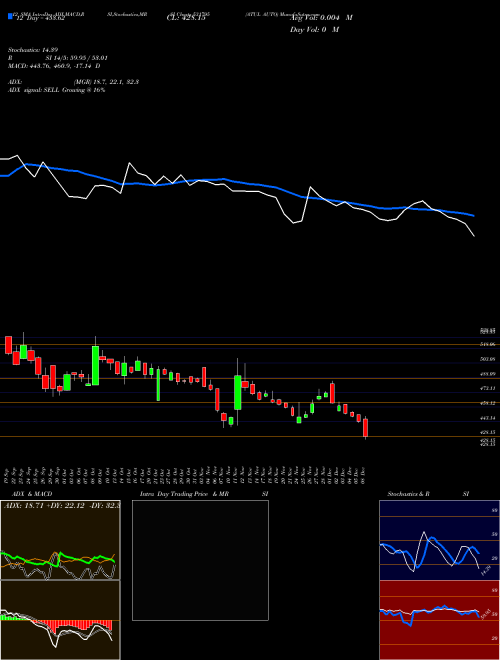This screenshot has height=660, width=500.
Task: Click the last red candlestick on the chart
Action: point(366,428)
